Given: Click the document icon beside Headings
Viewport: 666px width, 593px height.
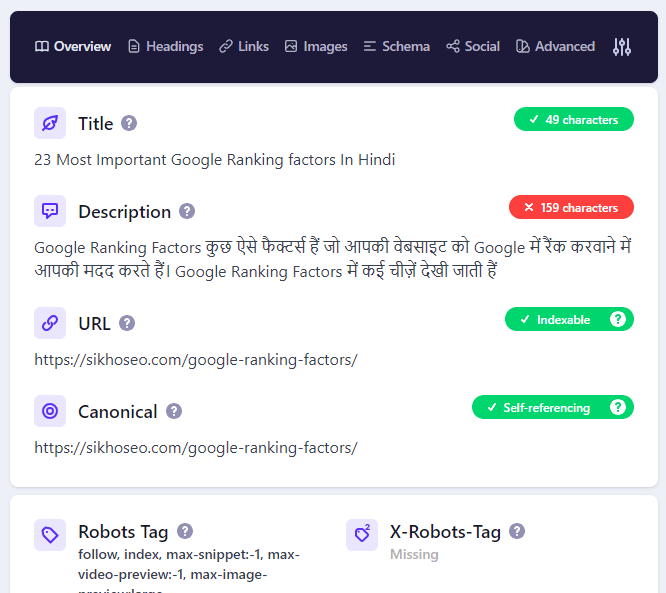Looking at the screenshot, I should point(134,46).
